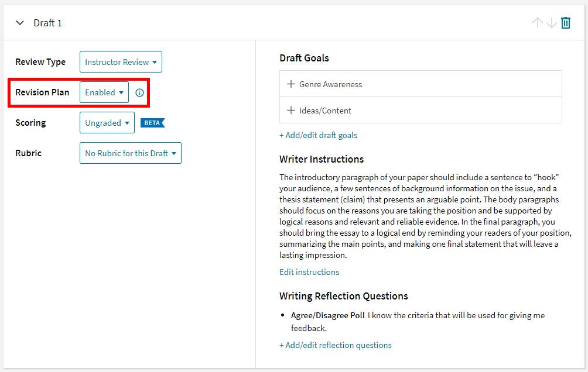Move Draft 1 down with the down arrow
588x372 pixels.
tap(551, 22)
